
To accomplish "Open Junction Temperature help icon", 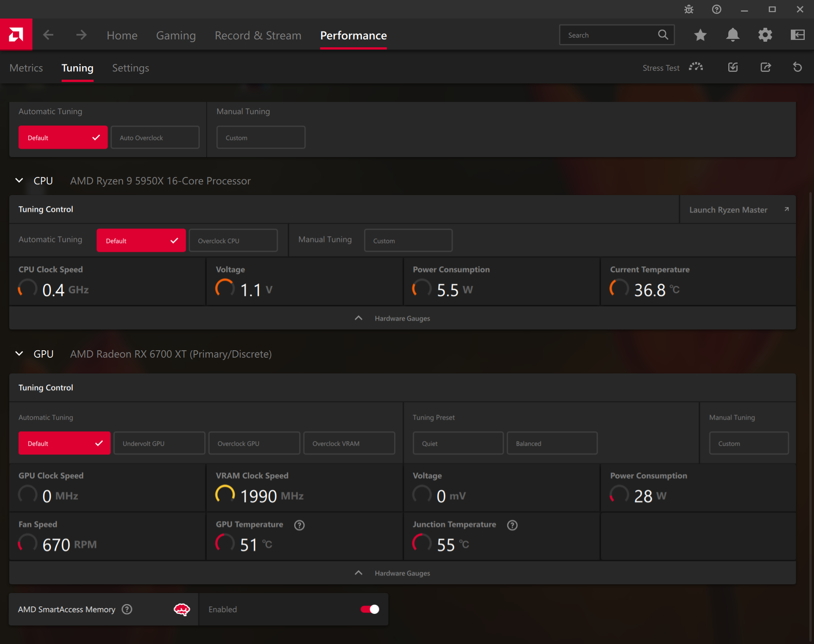I will coord(512,525).
